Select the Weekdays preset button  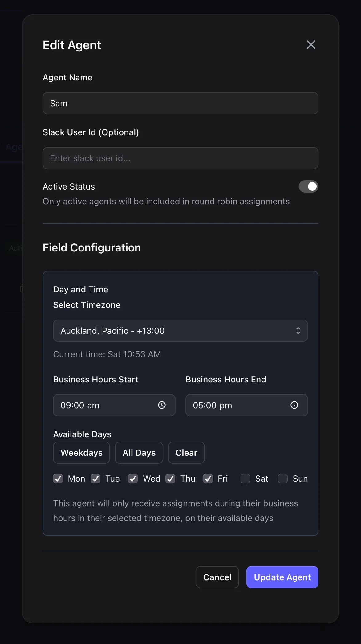tap(81, 453)
